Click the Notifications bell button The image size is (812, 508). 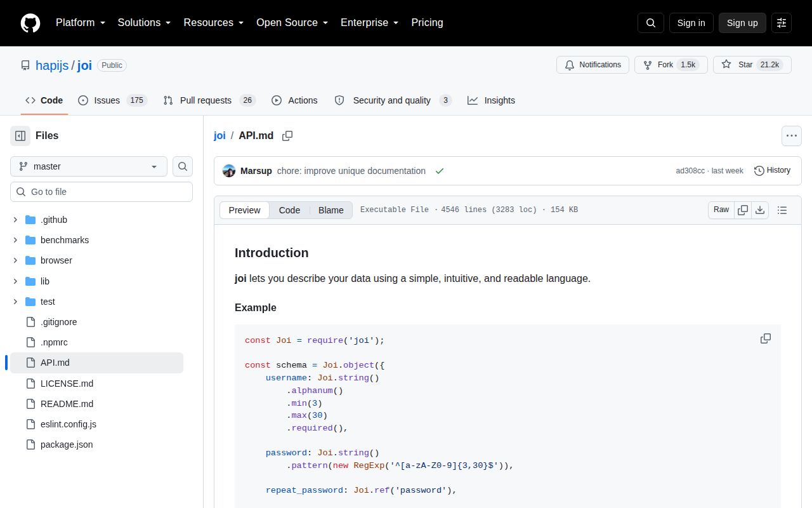(593, 65)
